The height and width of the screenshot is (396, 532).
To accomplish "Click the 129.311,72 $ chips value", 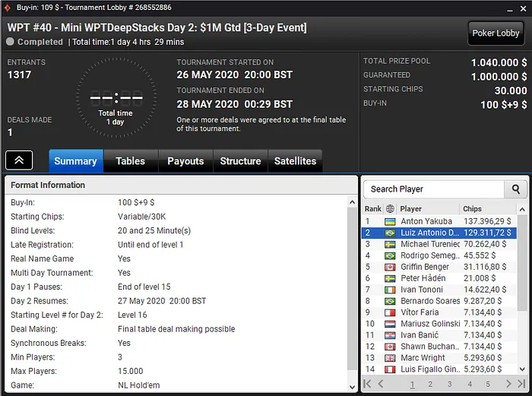I will (x=487, y=233).
